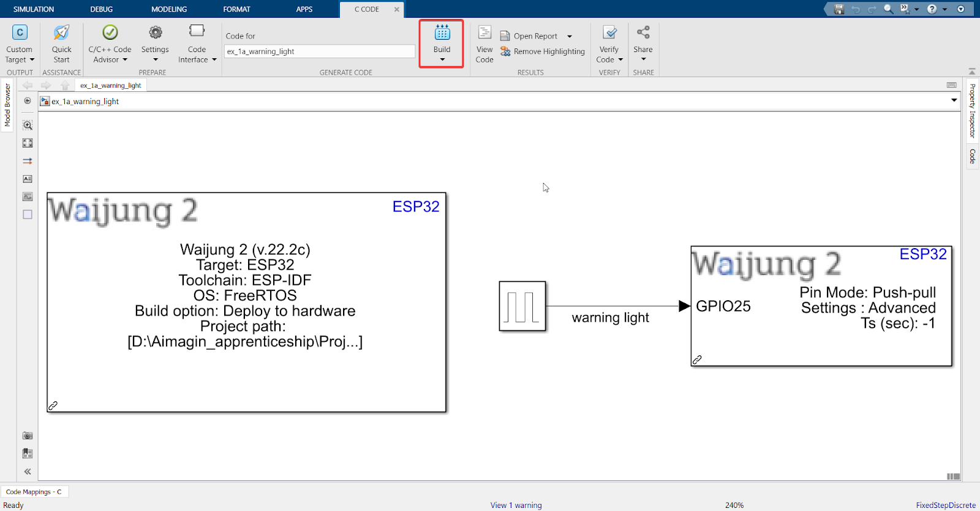Open the Custom Target menu
This screenshot has height=511, width=980.
pos(20,44)
